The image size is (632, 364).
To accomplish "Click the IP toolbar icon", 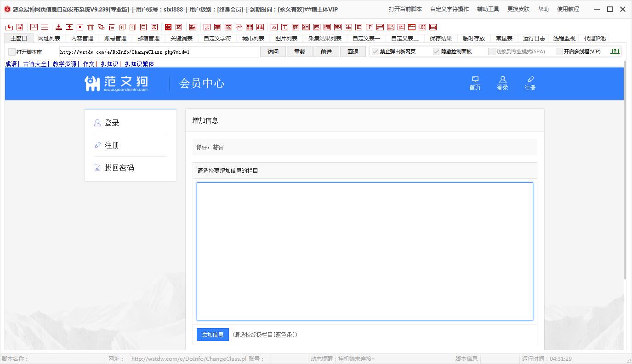I will click(369, 27).
